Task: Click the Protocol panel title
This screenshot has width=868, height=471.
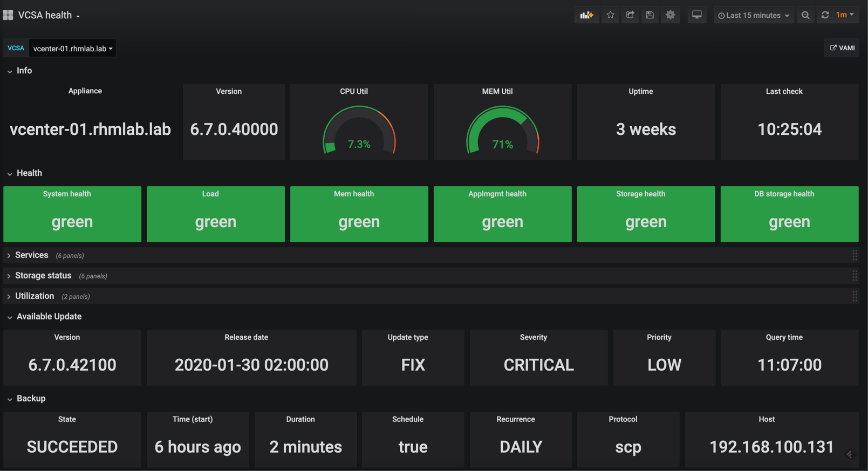Action: click(x=623, y=419)
